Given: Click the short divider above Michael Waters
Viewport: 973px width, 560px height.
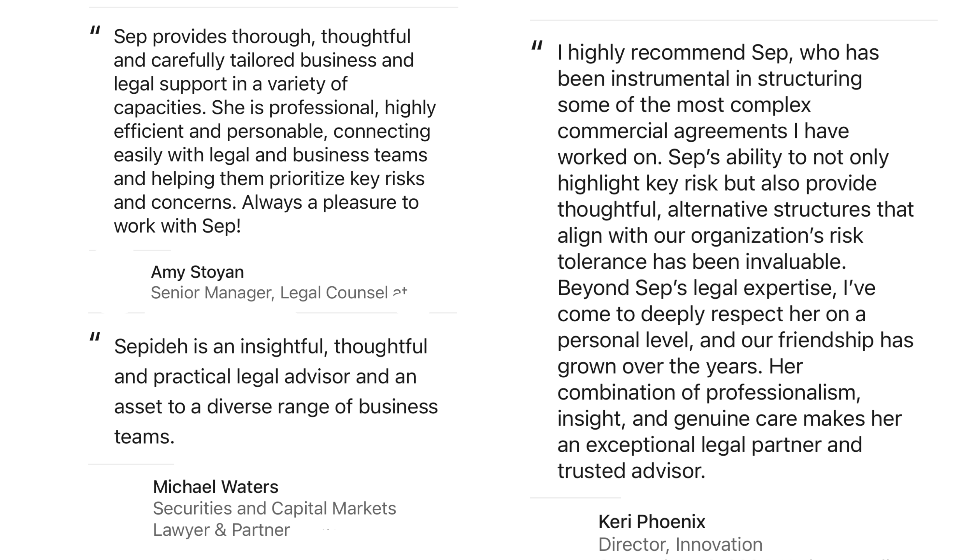Looking at the screenshot, I should coord(131,464).
